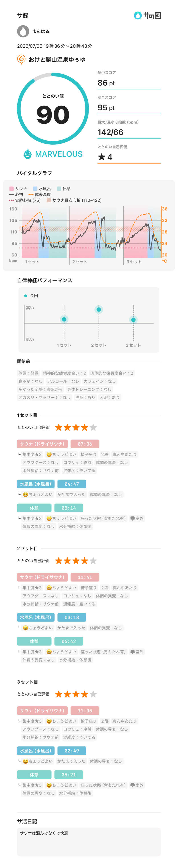The height and width of the screenshot is (868, 178).
Task: Click the pink サウナ legend swatch
Action: pos(11,189)
